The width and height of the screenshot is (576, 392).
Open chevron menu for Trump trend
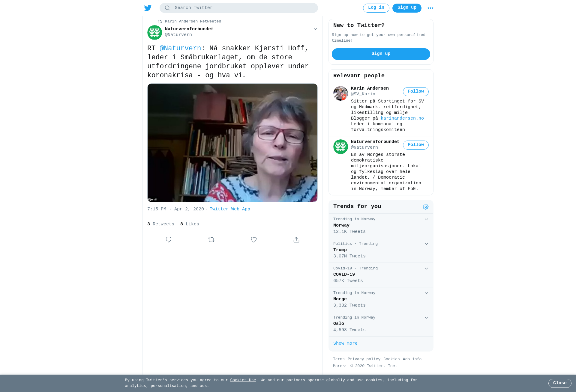tap(426, 244)
